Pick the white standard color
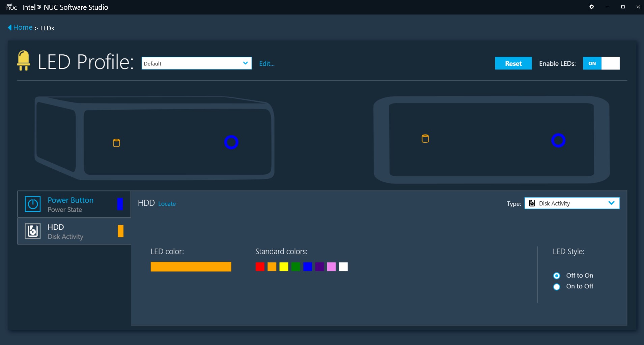The width and height of the screenshot is (644, 345). click(343, 267)
